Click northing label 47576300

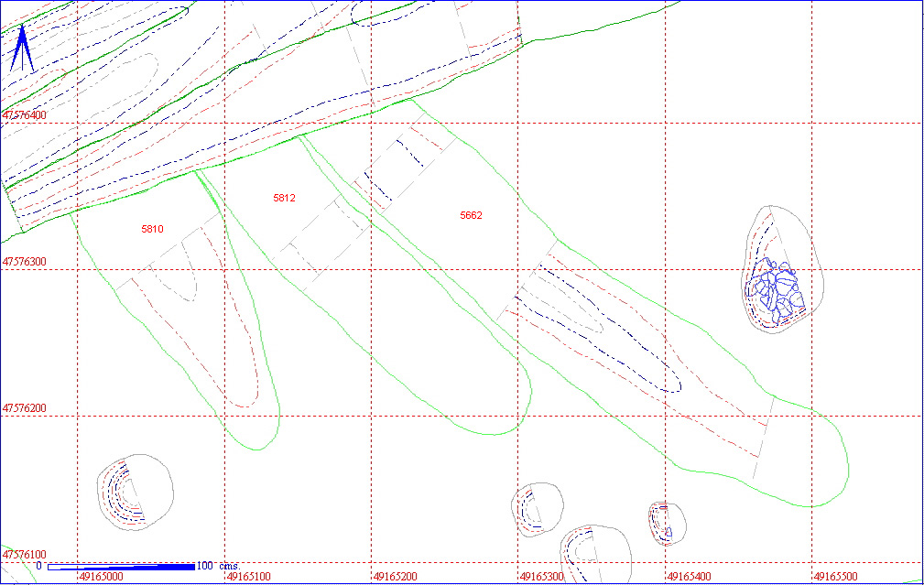(x=25, y=262)
